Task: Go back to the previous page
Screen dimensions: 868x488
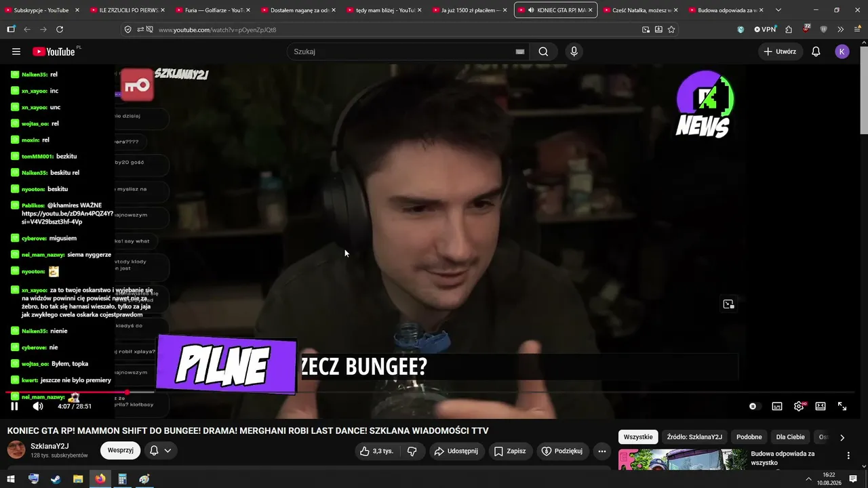Action: click(x=27, y=30)
